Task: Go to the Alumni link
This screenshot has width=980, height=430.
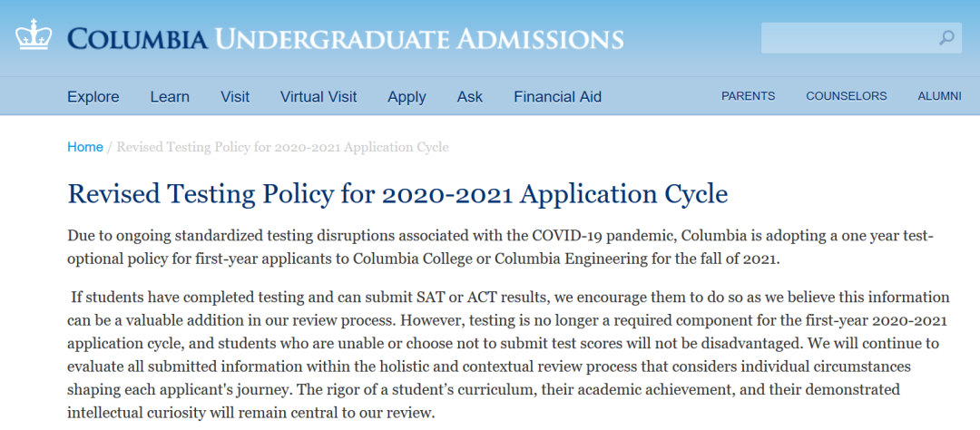Action: (939, 96)
